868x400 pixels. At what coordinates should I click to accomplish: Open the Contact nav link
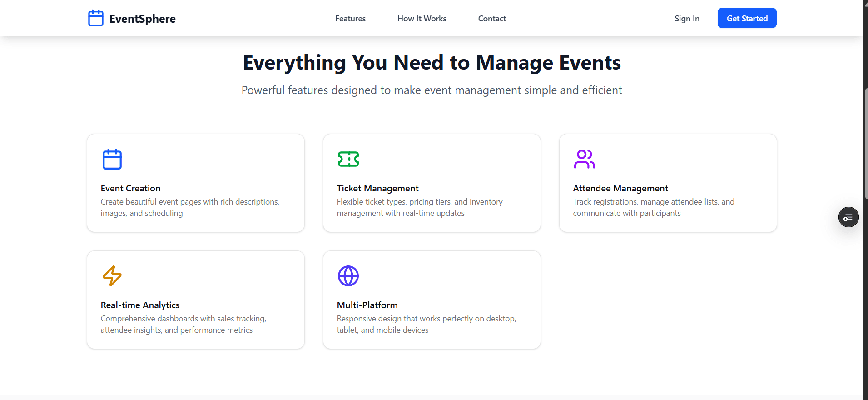492,19
